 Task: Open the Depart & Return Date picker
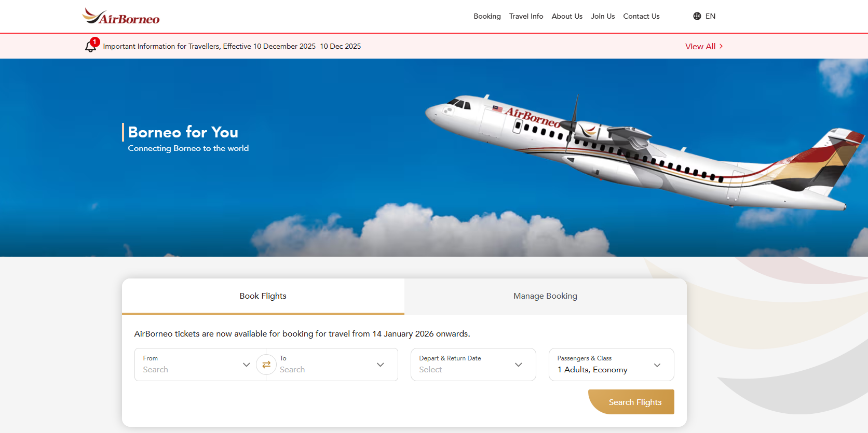point(473,365)
